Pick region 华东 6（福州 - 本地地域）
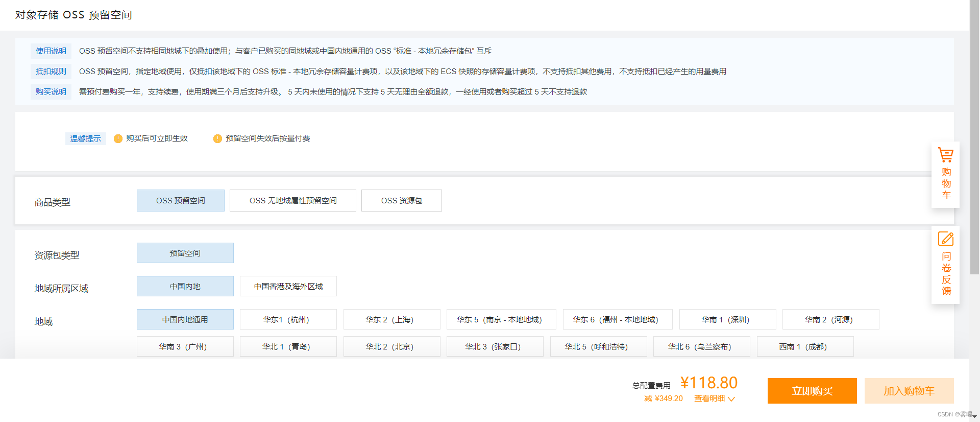Screen dimensions: 980x422 tap(618, 319)
